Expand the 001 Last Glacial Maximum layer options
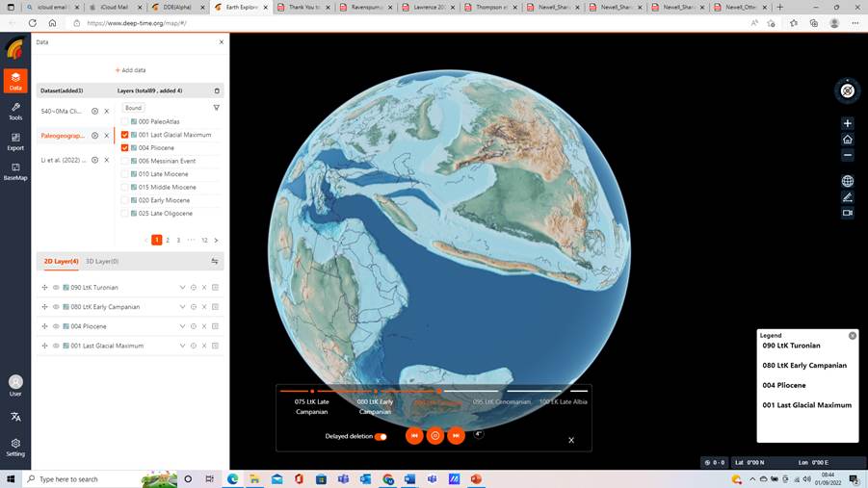 point(182,346)
